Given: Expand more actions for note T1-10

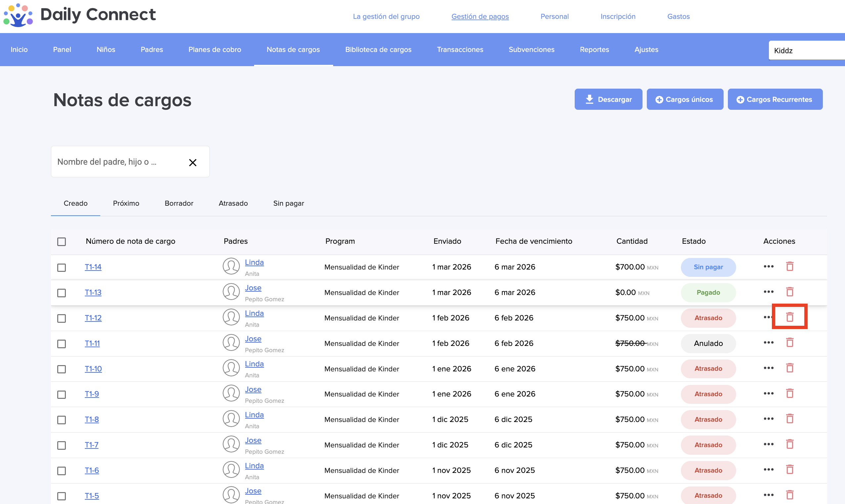Looking at the screenshot, I should (x=768, y=368).
